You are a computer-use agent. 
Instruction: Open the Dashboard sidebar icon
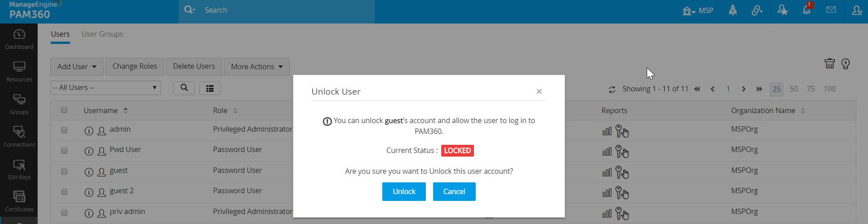[x=19, y=39]
